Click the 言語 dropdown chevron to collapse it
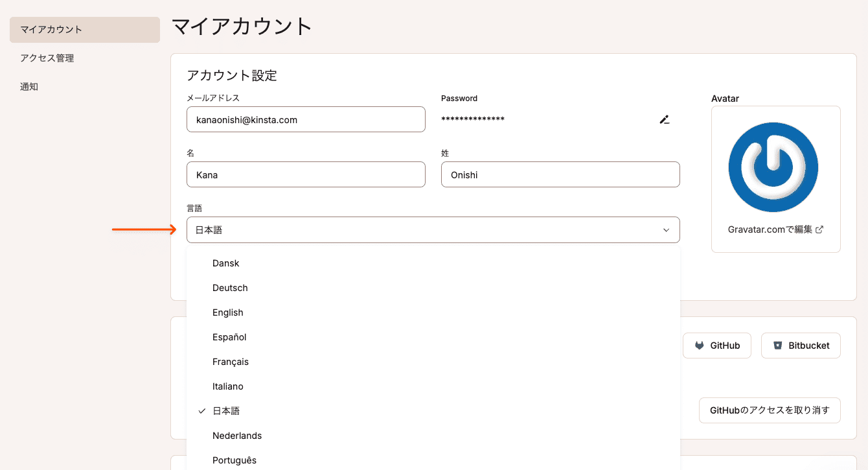Image resolution: width=868 pixels, height=470 pixels. click(x=665, y=229)
